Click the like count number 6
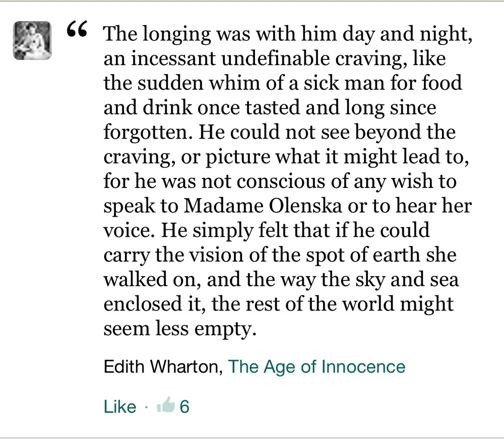Screen dimensions: 504x440 (184, 406)
